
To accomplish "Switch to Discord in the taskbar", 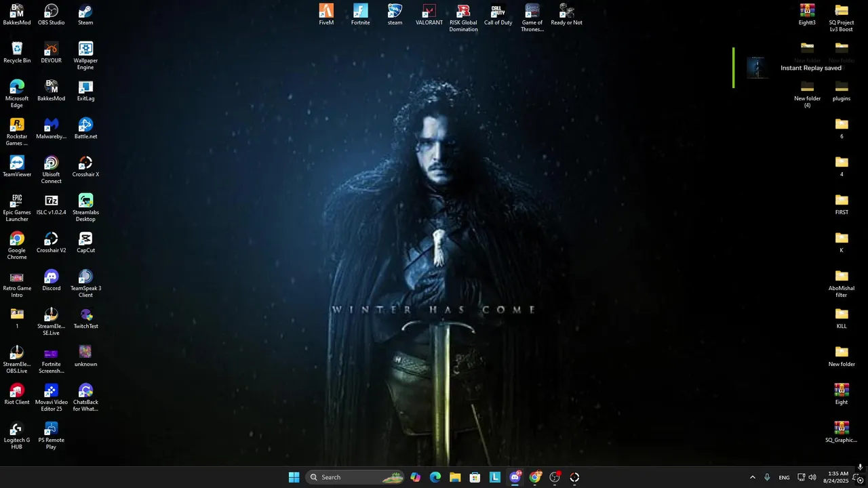I will point(515,477).
